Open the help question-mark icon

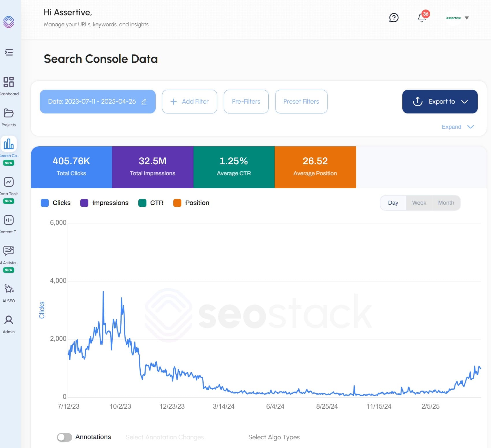(x=394, y=18)
